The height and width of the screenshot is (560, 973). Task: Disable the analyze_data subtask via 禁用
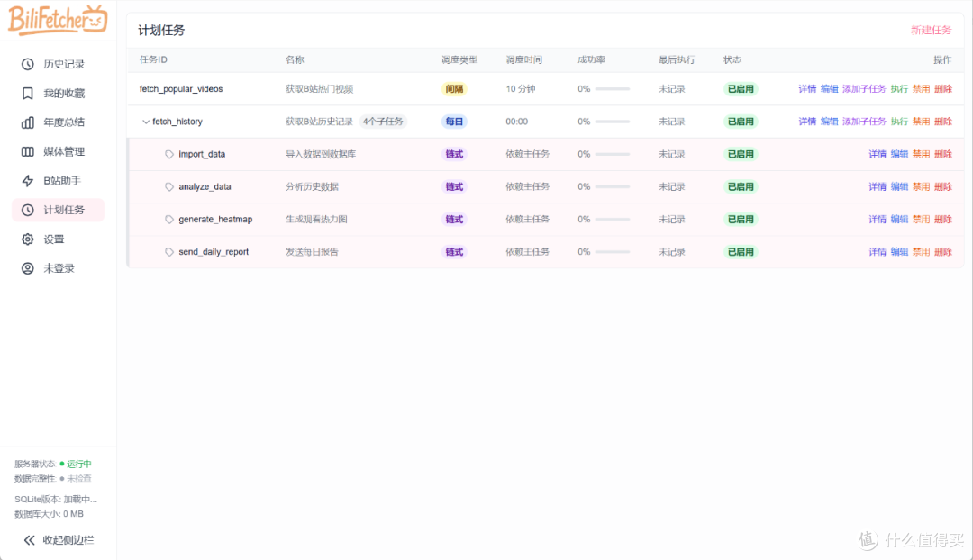coord(921,186)
